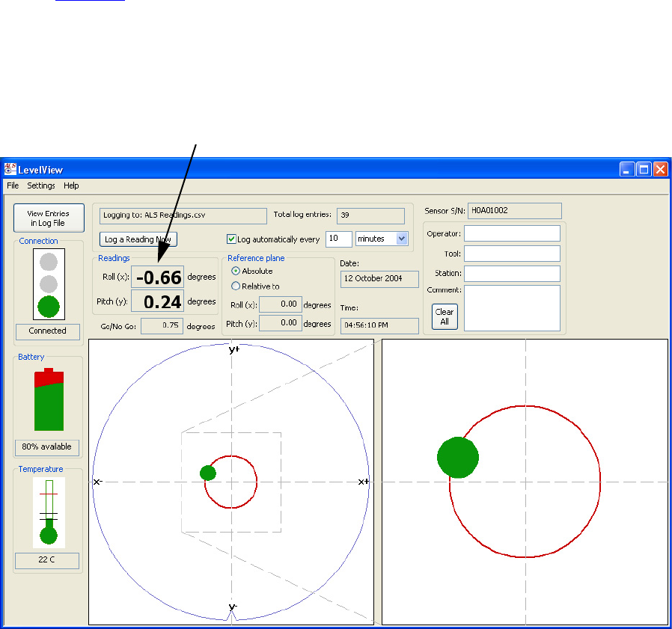Select the Relative to reference plane option
The height and width of the screenshot is (629, 672).
point(235,286)
